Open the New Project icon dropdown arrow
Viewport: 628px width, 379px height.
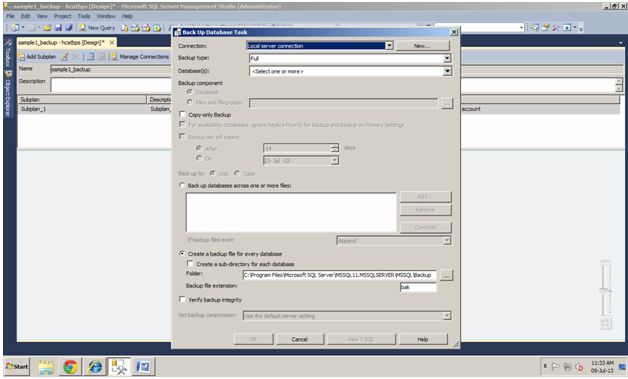tap(23, 28)
